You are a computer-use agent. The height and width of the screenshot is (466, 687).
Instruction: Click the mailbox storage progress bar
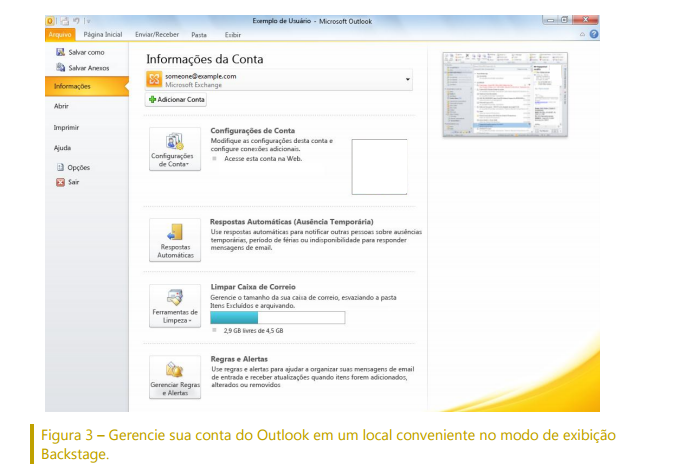[x=277, y=317]
